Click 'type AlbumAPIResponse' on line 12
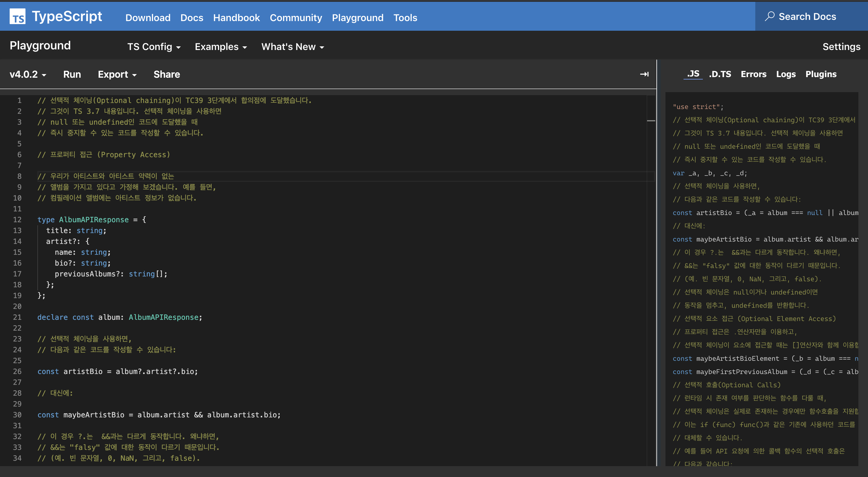The width and height of the screenshot is (868, 477). pos(83,220)
